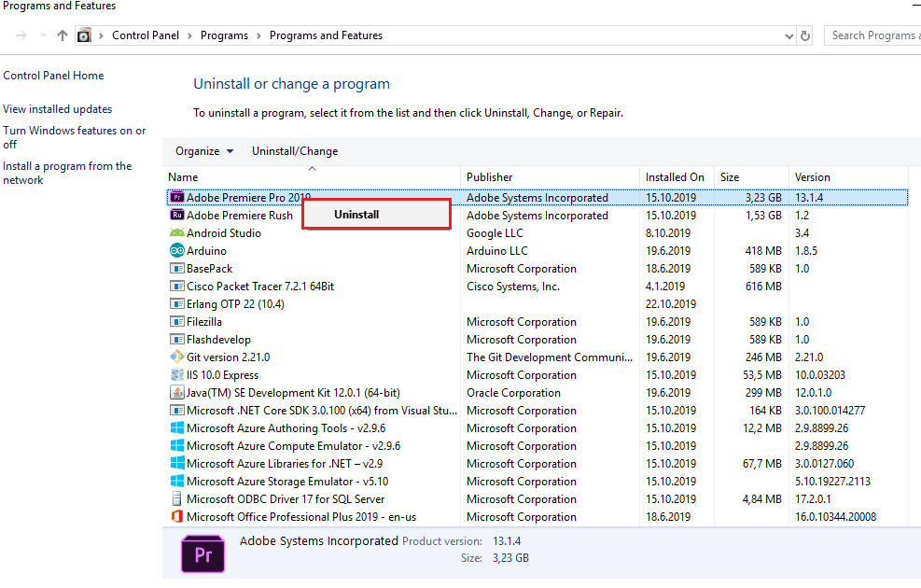Open the View installed updates link
Image resolution: width=921 pixels, height=588 pixels.
pyautogui.click(x=58, y=109)
